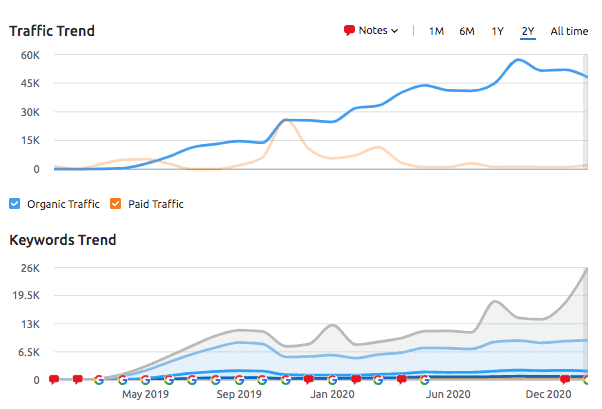Screen dimensions: 602x409
Task: Uncheck the Organic Traffic checkbox
Action: 15,204
